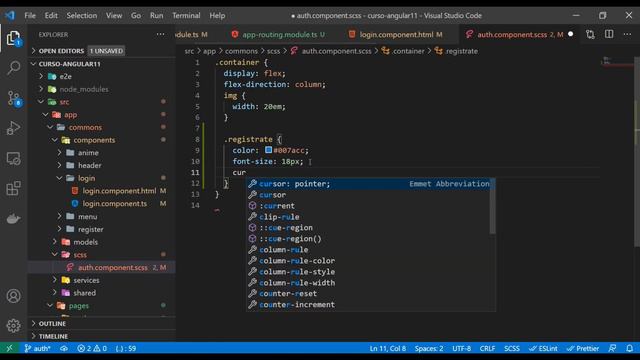Screen dimensions: 640x360
Task: Open the Terminal menu
Action: [186, 16]
